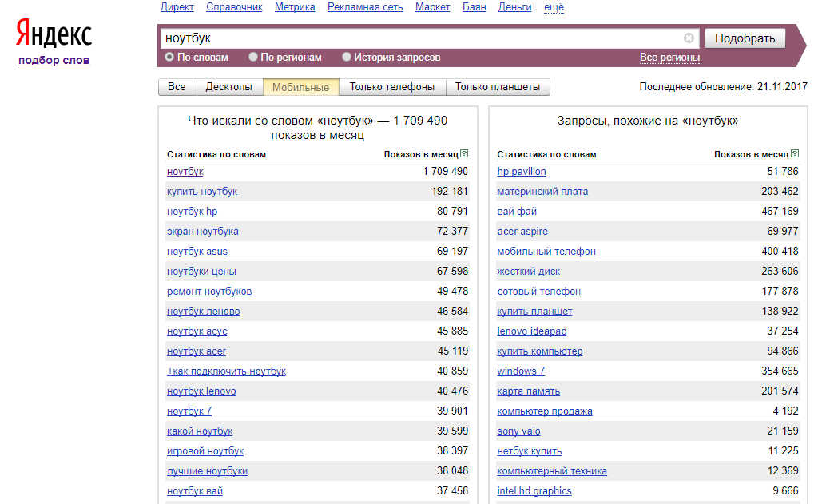Open the 'карта память' similar query link
822x504 pixels.
(x=529, y=391)
